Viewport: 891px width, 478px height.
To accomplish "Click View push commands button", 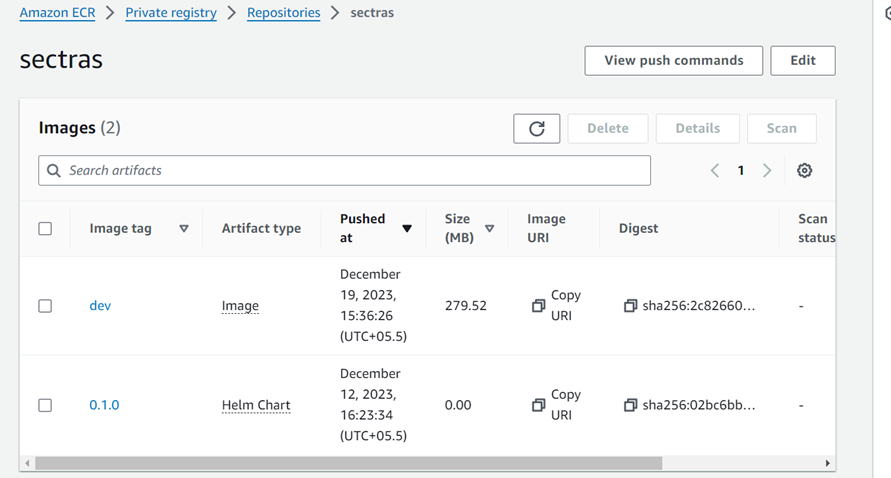I will (673, 60).
